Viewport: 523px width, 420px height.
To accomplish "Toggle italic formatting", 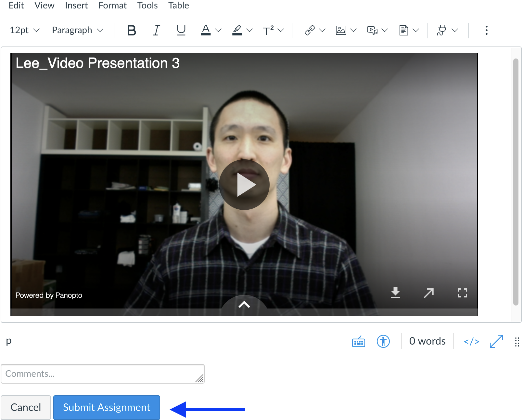I will click(x=156, y=30).
